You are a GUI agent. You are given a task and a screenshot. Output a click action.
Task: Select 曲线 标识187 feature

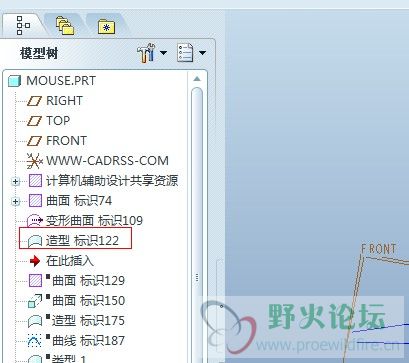(88, 341)
